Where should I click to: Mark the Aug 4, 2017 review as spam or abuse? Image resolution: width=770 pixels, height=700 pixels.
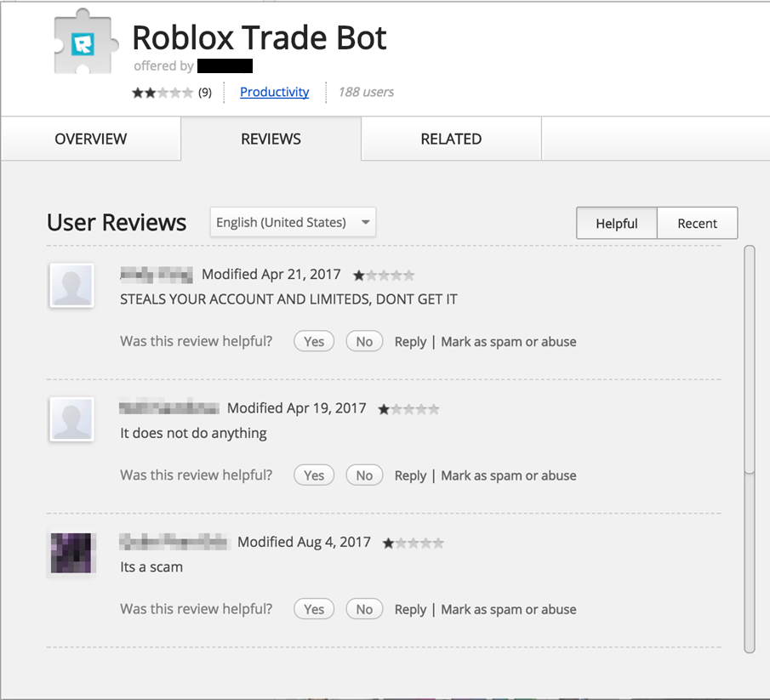pyautogui.click(x=509, y=610)
